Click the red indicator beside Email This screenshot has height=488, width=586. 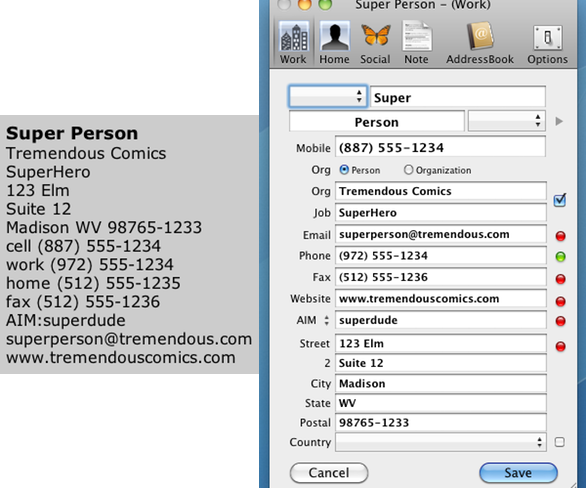click(560, 236)
